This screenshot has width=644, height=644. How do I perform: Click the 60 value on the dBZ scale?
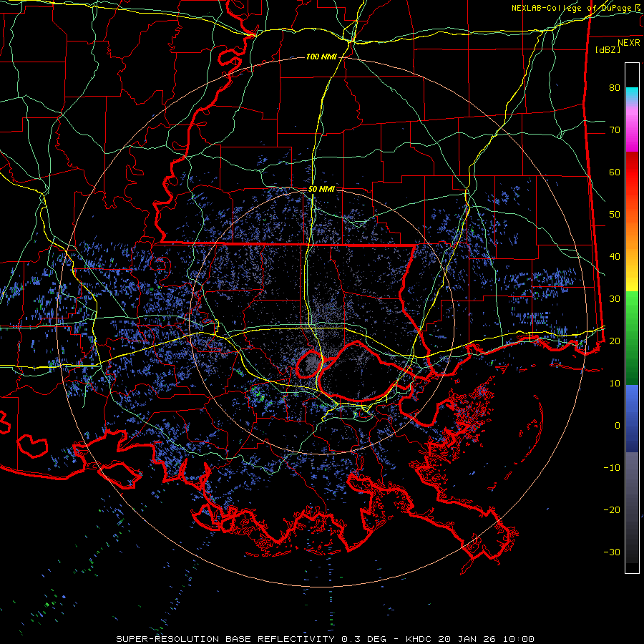tap(615, 172)
